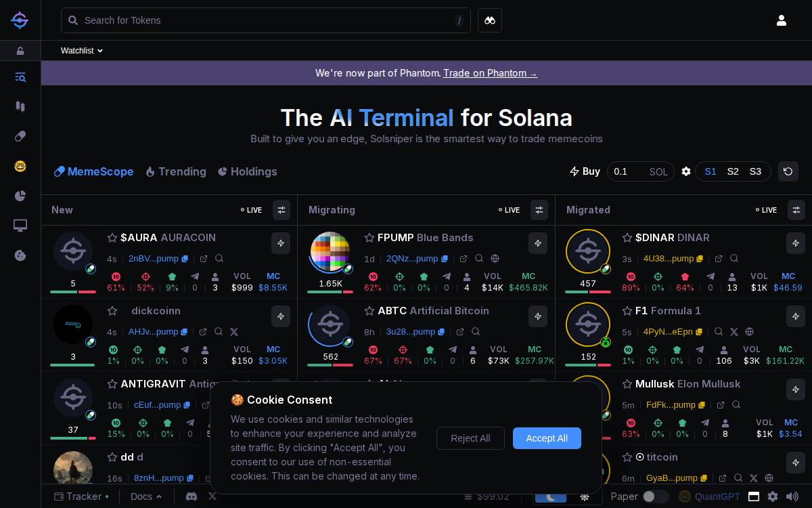The image size is (812, 508).
Task: Follow the Trade on Phantom link
Action: (x=490, y=73)
